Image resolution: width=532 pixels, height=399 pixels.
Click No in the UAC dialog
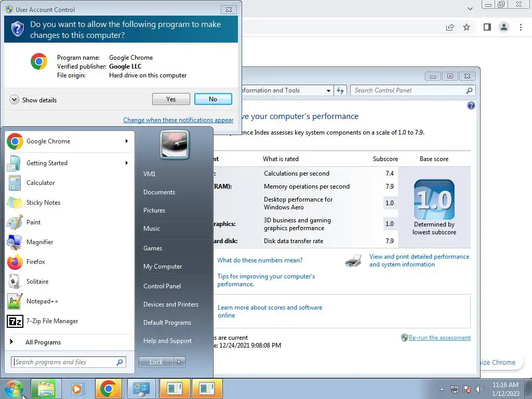[x=213, y=99]
